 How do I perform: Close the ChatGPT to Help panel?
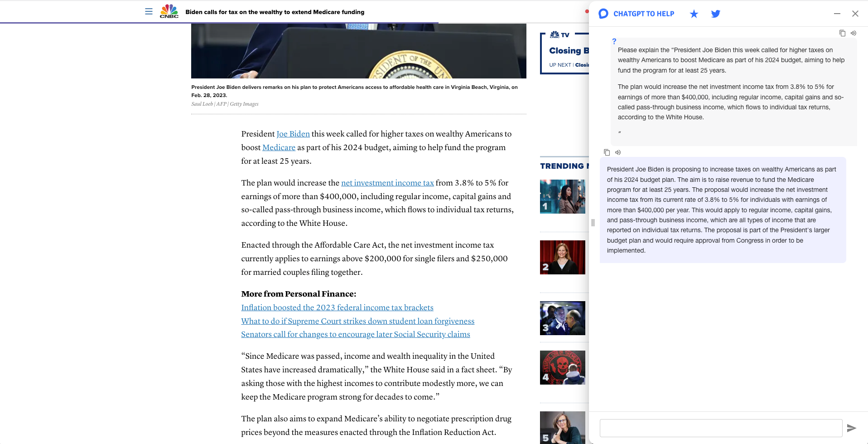855,14
